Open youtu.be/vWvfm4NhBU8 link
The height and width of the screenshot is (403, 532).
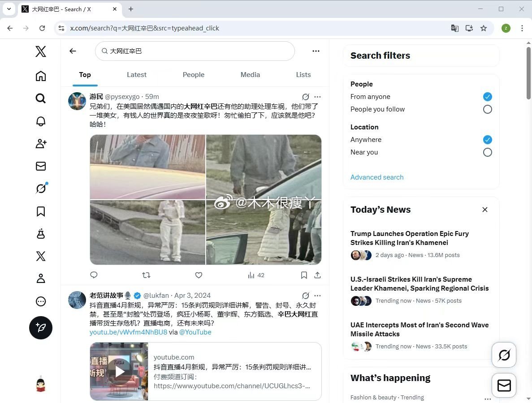[x=128, y=332]
